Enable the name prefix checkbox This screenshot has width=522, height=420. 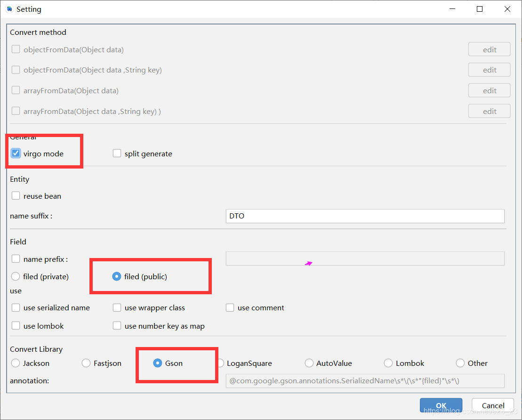pyautogui.click(x=16, y=259)
